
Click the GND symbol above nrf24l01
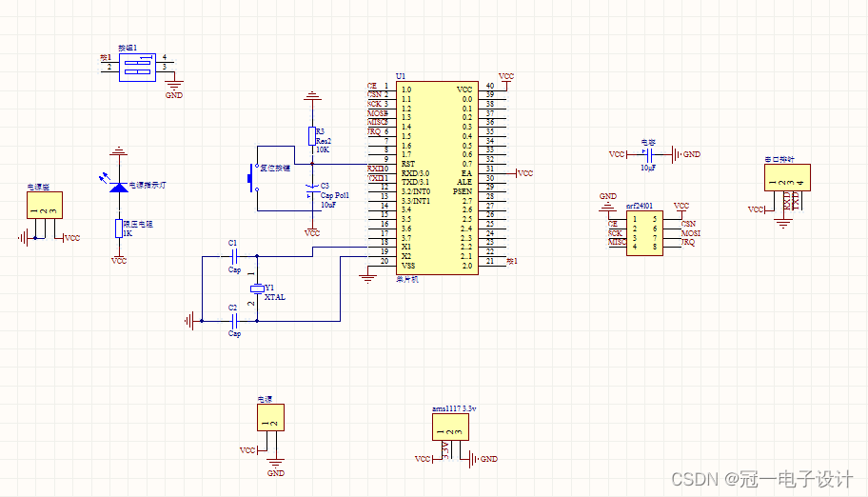[608, 203]
